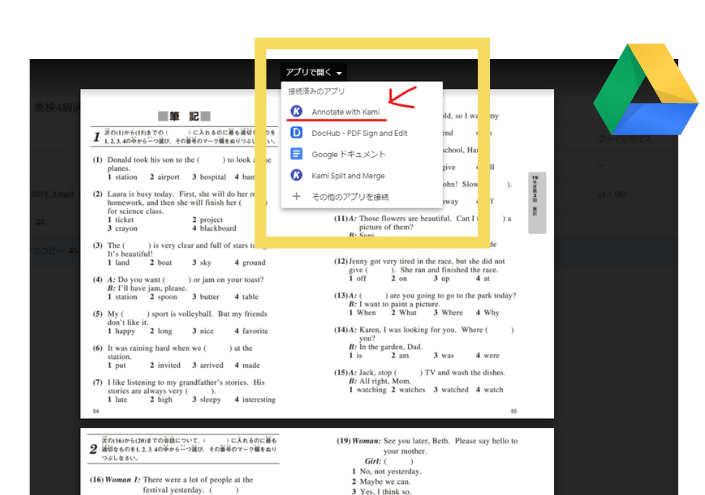Viewport: 705px width, 495px height.
Task: Click the first PDF page with 筆記 heading
Action: [x=317, y=254]
